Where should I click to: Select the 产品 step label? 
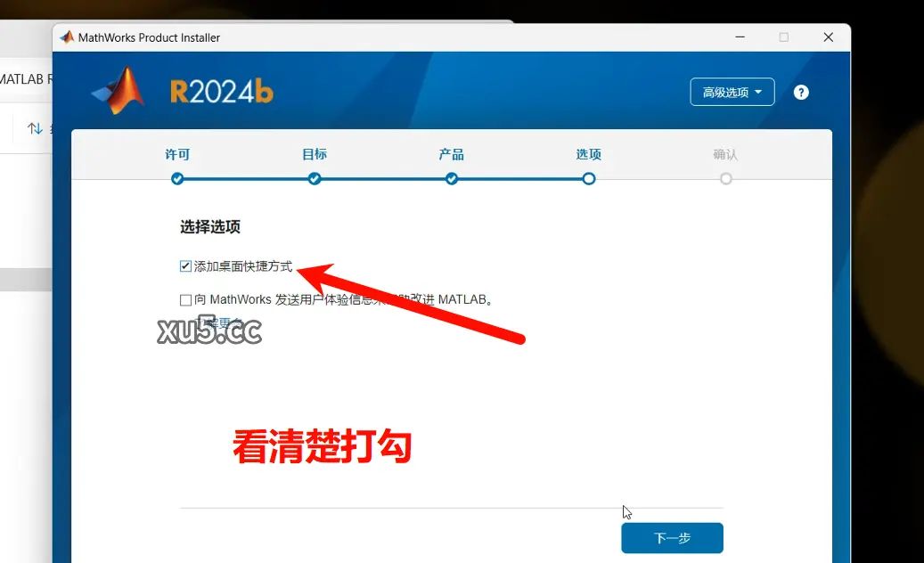pyautogui.click(x=451, y=153)
